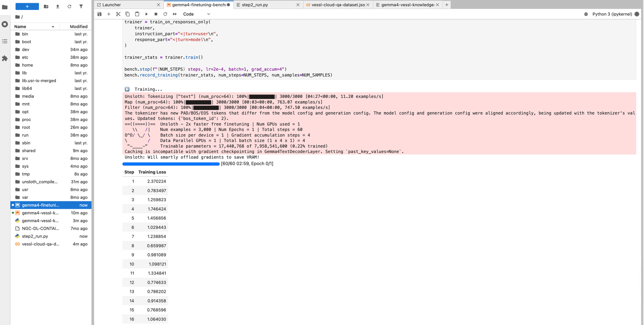The image size is (644, 325).
Task: Go to root folder breadcrumb icon
Action: point(18,17)
